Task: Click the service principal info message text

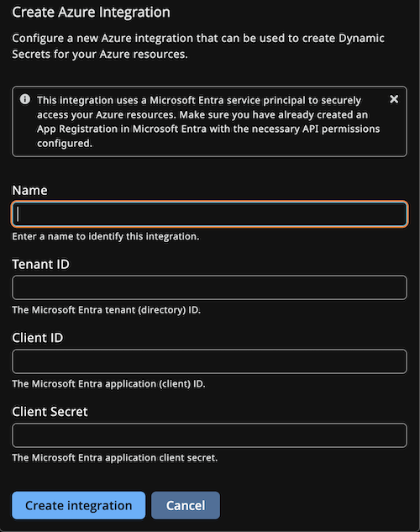Action: 208,122
